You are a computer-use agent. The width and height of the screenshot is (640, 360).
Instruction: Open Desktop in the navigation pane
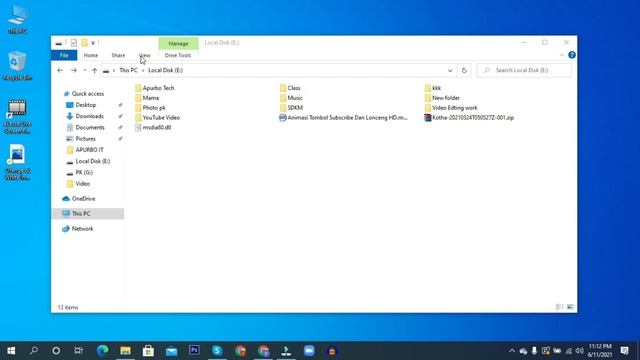pos(86,105)
